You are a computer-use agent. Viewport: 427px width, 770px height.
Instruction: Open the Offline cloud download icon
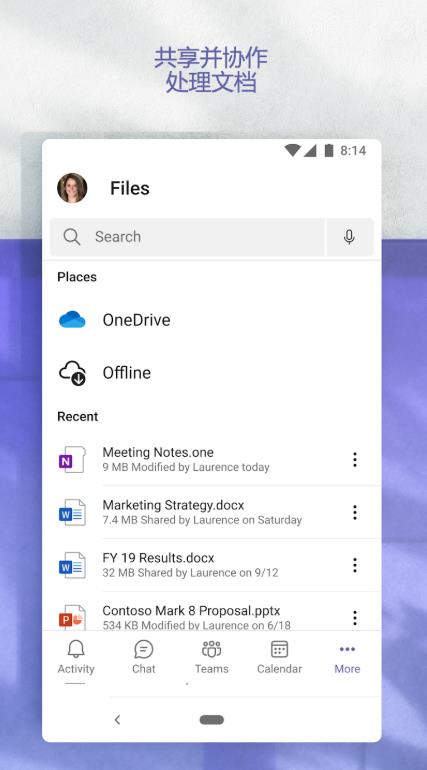(72, 373)
